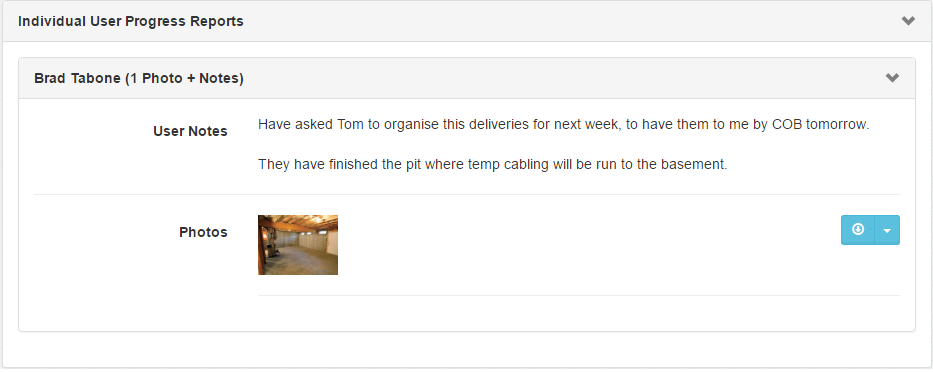
Task: Open the caret dropdown beside download button
Action: pos(887,230)
